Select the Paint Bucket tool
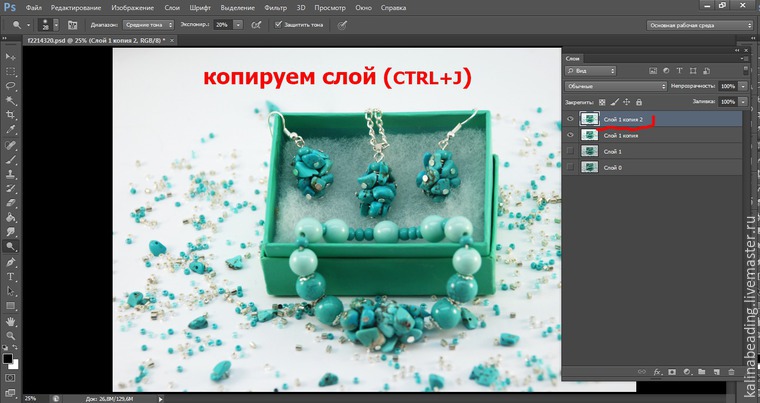The height and width of the screenshot is (403, 760). (x=10, y=218)
